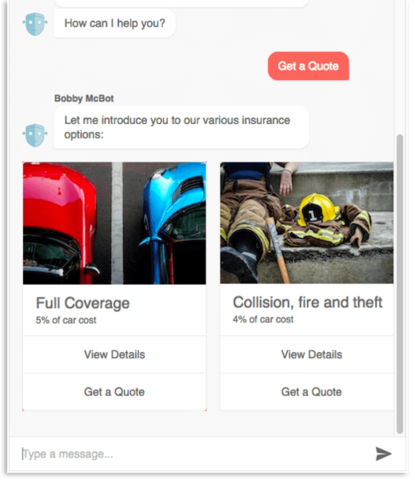Click the "Let me introduce you" message bubble
This screenshot has width=415, height=480.
181,127
